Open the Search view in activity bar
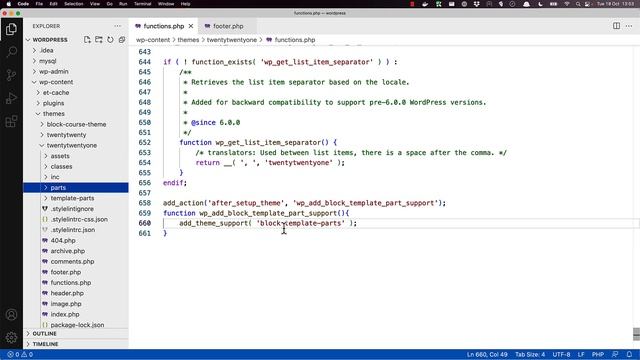Image resolution: width=640 pixels, height=360 pixels. click(11, 52)
